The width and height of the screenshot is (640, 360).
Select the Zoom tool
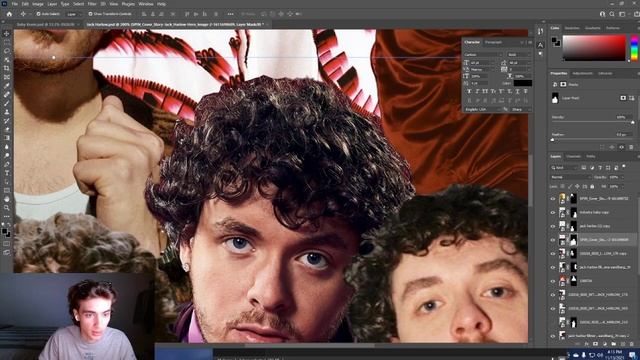7,208
